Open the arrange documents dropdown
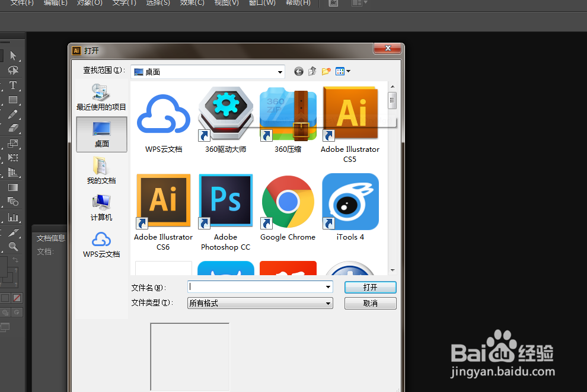Image resolution: width=587 pixels, height=392 pixels. tap(360, 3)
